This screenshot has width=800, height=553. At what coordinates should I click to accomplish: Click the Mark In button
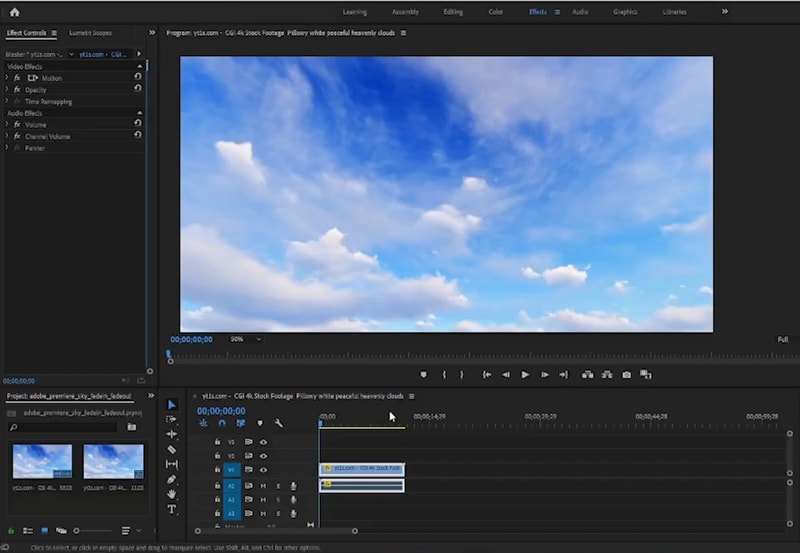tap(444, 374)
